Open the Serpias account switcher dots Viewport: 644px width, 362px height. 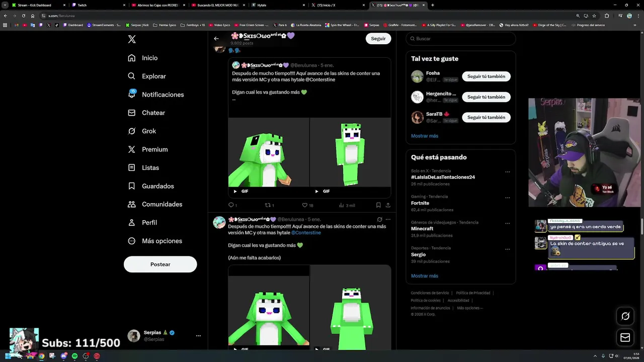(x=198, y=336)
